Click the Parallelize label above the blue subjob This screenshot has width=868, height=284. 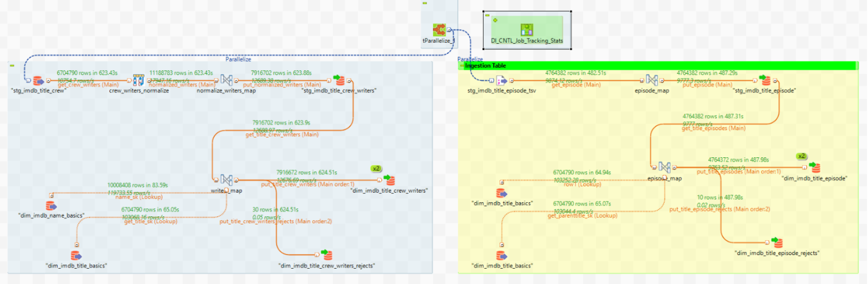pyautogui.click(x=238, y=59)
